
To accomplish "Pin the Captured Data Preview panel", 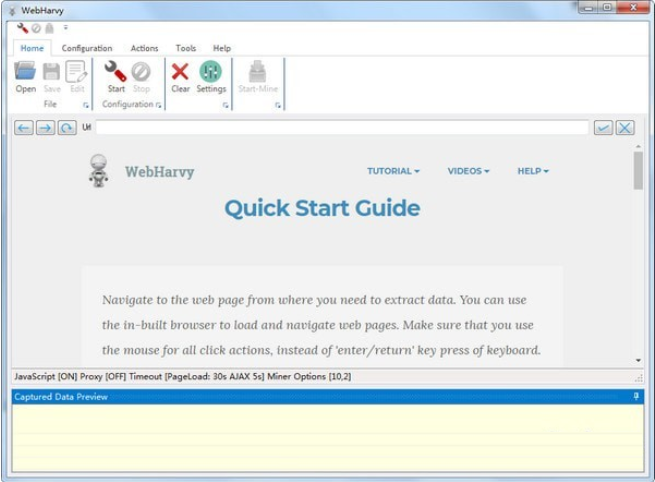I will point(637,397).
